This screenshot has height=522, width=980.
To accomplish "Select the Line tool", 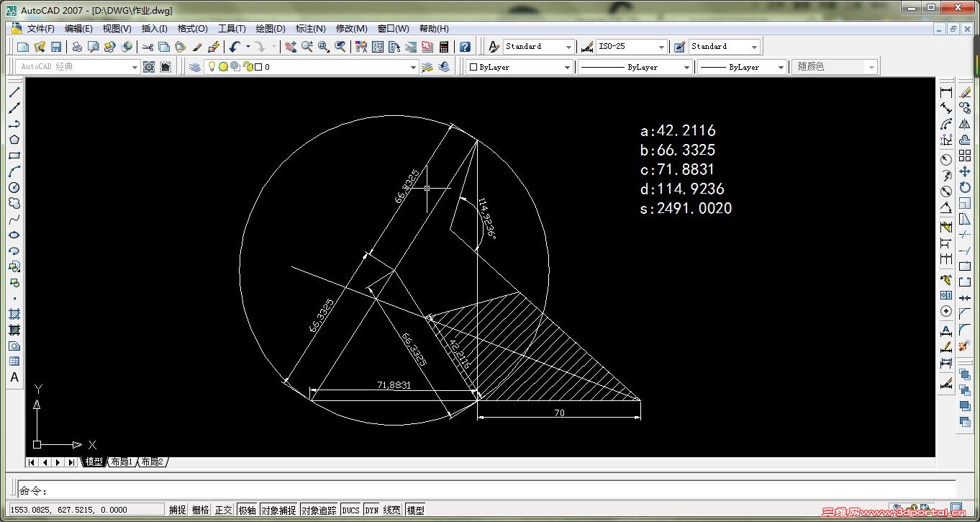I will (x=14, y=92).
